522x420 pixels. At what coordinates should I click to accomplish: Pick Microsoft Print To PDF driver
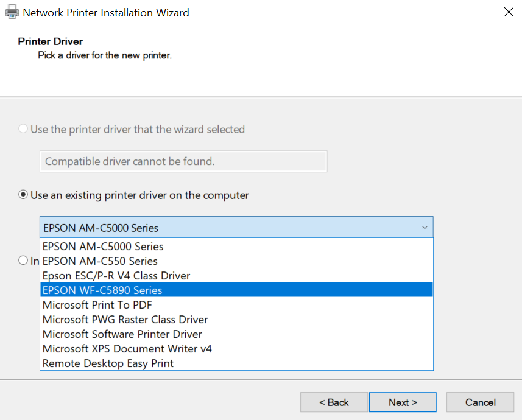pyautogui.click(x=97, y=305)
